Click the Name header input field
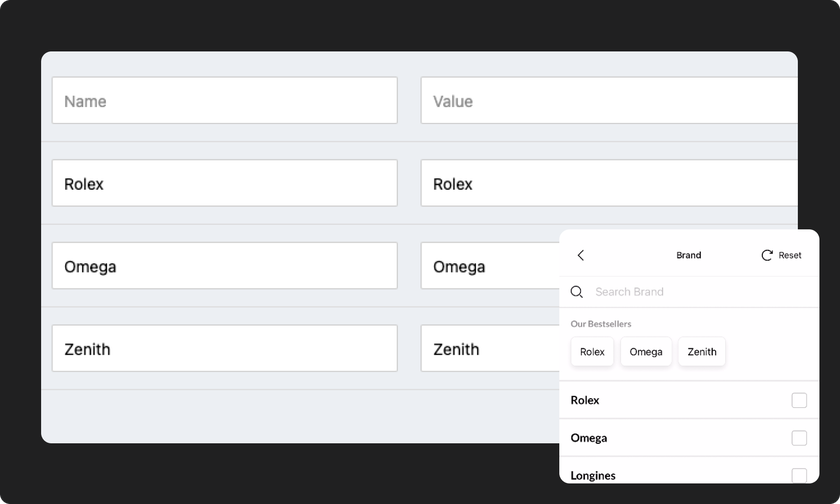Image resolution: width=840 pixels, height=504 pixels. pos(224,101)
